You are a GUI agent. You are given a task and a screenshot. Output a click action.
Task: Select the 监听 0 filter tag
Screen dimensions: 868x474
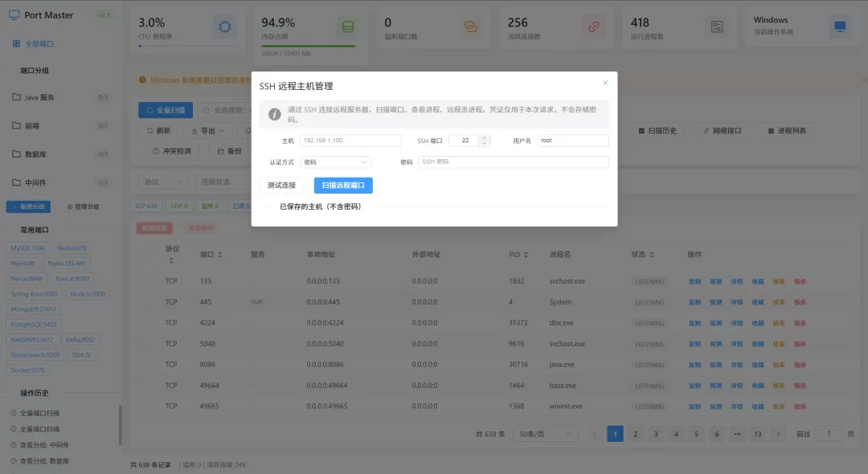click(210, 206)
